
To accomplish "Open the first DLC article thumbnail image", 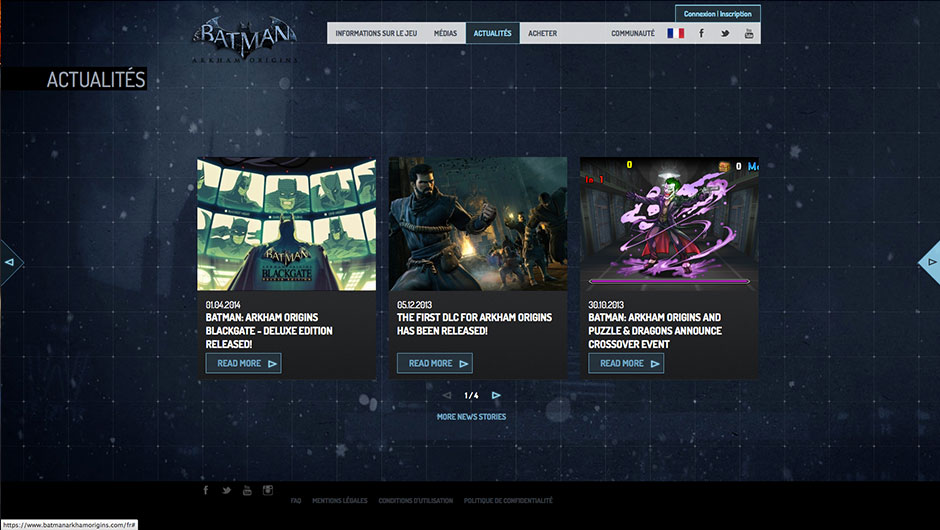I will [x=478, y=224].
